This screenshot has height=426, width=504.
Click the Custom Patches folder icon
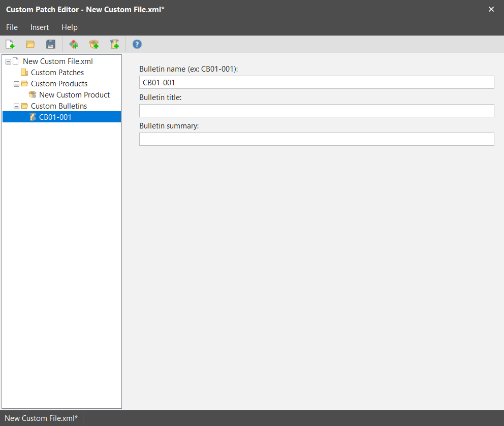pos(24,72)
